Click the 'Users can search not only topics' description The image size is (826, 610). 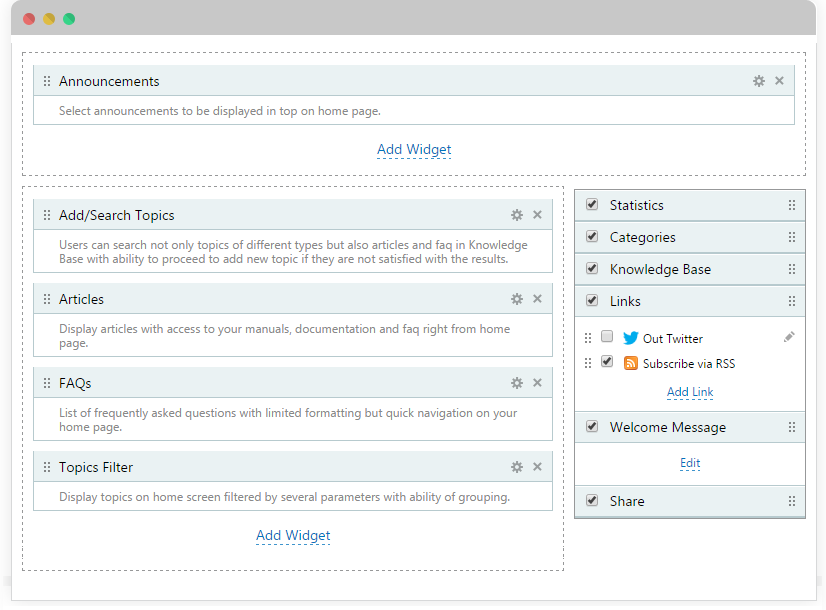point(293,252)
